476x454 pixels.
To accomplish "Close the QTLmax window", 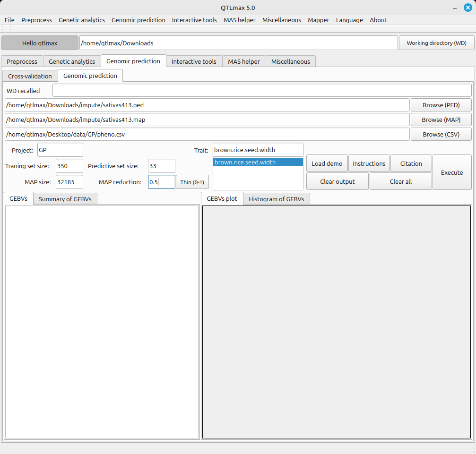I will 468,8.
